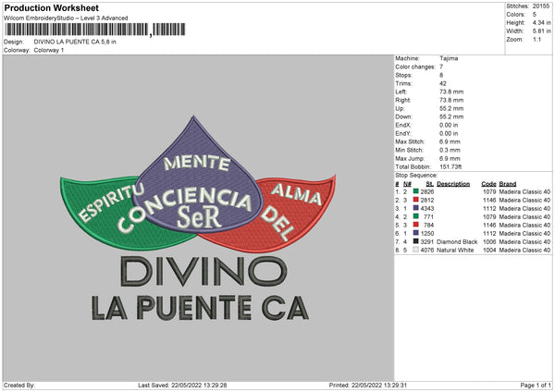
Task: Click the embroidery design preview image
Action: tap(198, 218)
